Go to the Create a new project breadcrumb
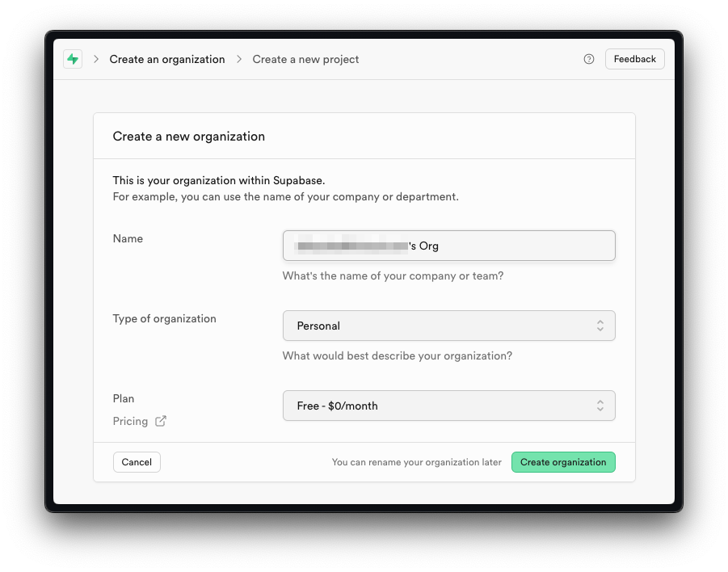The width and height of the screenshot is (728, 572). coord(305,59)
